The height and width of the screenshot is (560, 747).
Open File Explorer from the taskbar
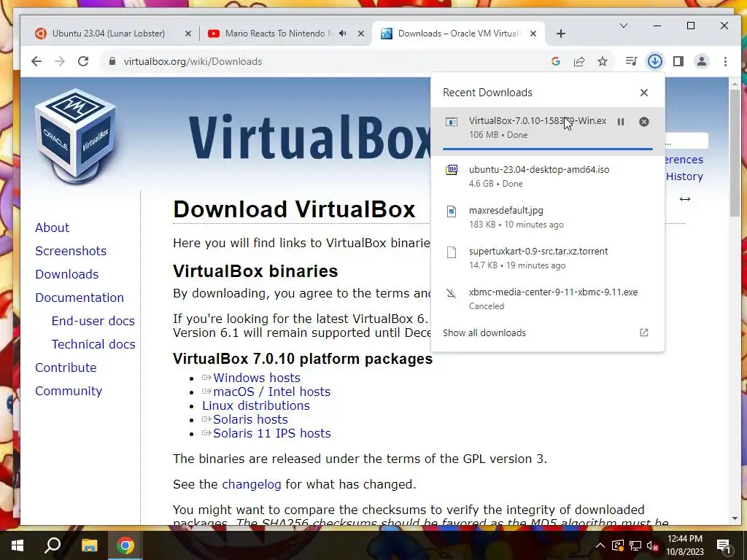89,545
